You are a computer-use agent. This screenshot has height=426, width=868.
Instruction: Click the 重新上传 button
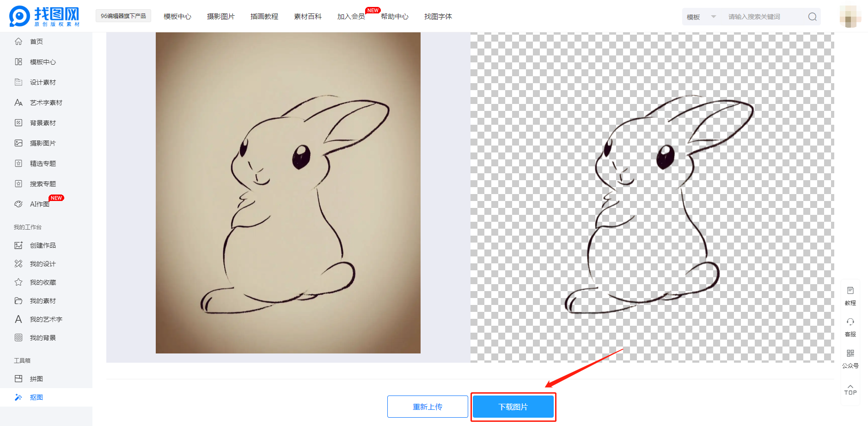(428, 407)
